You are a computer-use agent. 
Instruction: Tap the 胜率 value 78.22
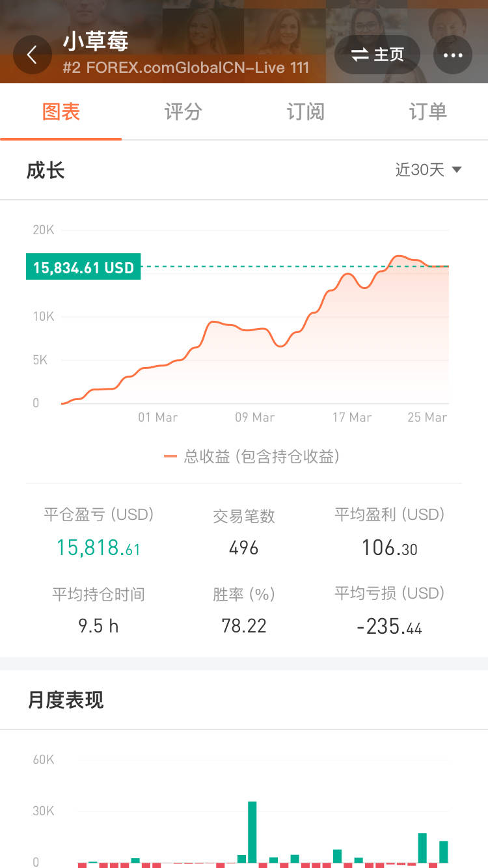pos(244,626)
